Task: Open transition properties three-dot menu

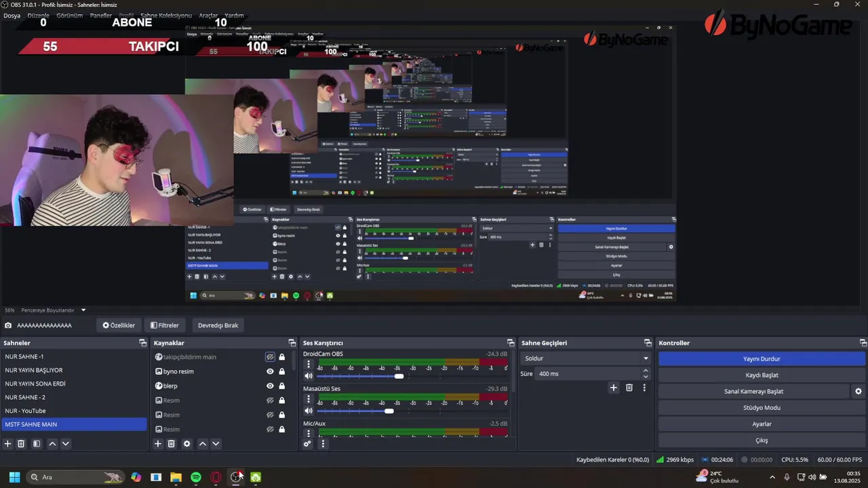Action: 644,388
